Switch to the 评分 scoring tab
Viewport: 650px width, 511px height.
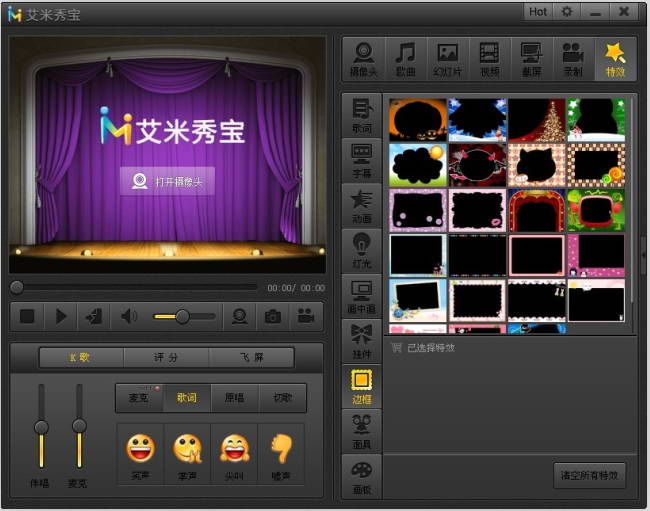point(166,358)
